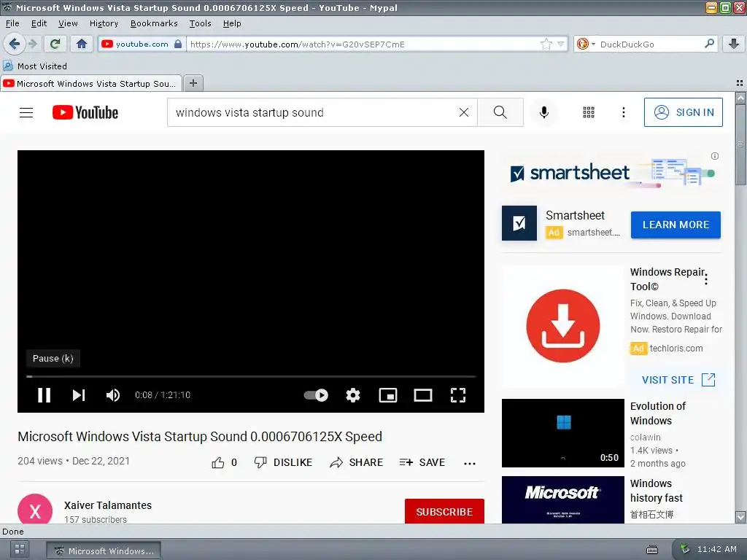Start voice search with the microphone icon
Viewport: 747px width, 560px height.
(x=544, y=112)
